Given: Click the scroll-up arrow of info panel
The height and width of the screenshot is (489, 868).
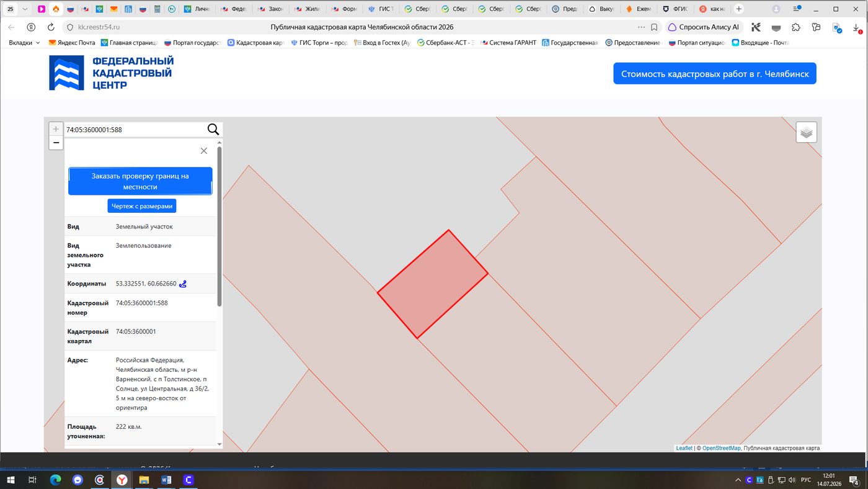Looking at the screenshot, I should point(219,142).
